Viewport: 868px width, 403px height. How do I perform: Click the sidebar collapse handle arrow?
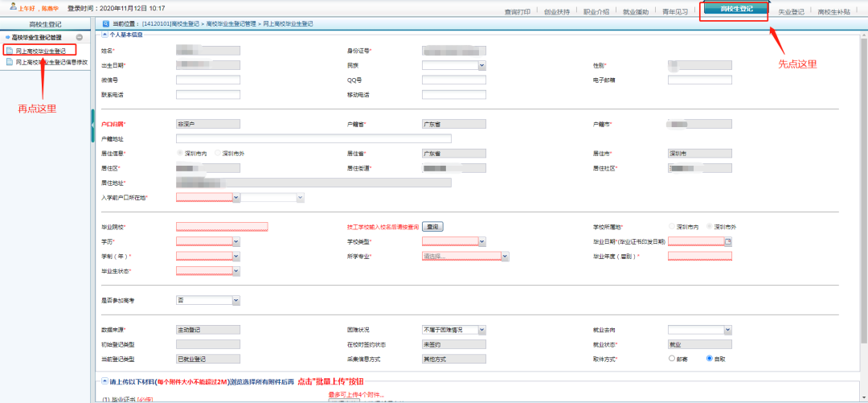click(x=93, y=127)
